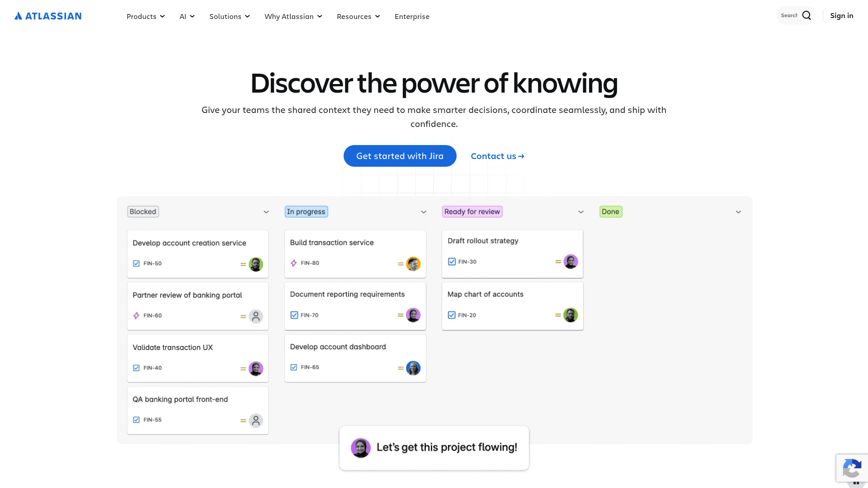Viewport: 868px width, 488px height.
Task: Click priority icon on FIN-40 card
Action: (243, 369)
